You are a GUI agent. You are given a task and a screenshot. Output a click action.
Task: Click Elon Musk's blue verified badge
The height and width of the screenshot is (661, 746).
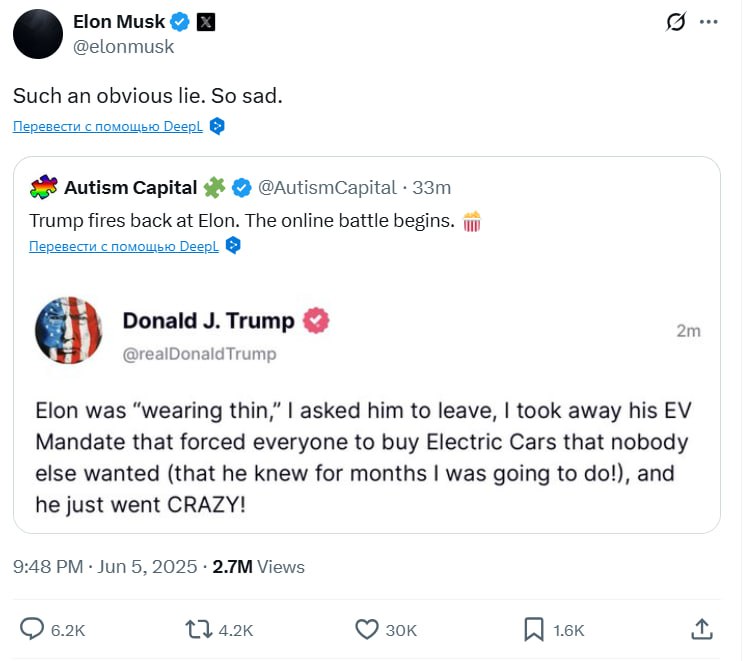[180, 22]
